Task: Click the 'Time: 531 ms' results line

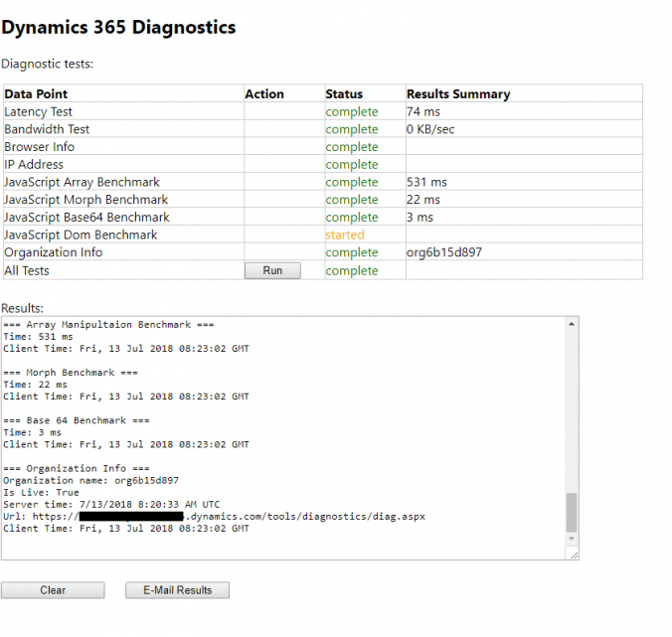Action: point(38,337)
